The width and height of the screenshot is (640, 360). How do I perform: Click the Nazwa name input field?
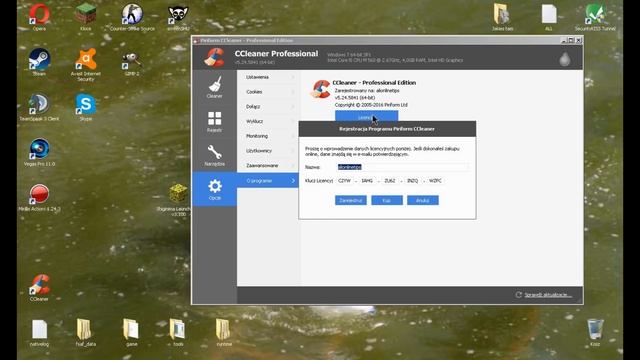403,167
